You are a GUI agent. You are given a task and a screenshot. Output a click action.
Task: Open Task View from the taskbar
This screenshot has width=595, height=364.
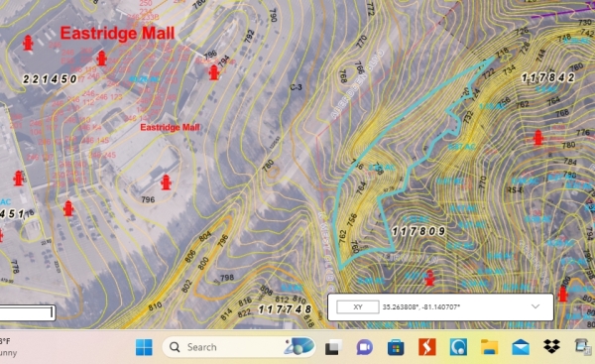coord(333,347)
